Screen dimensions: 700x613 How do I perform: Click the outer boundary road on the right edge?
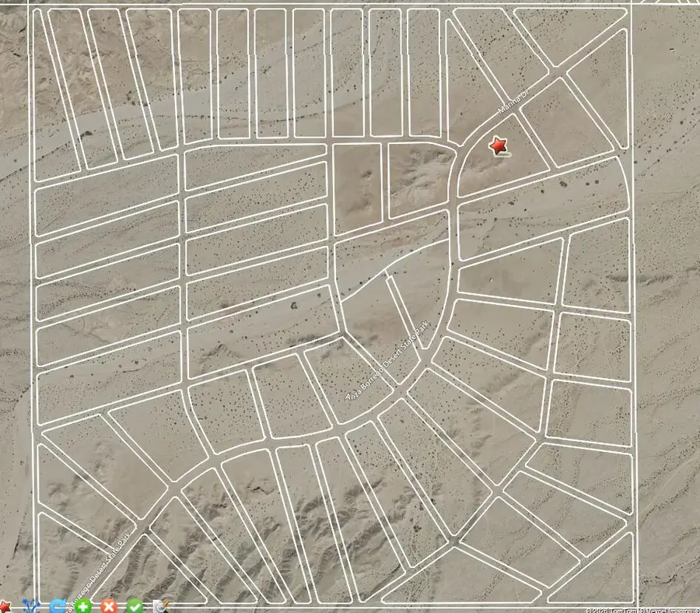(632, 311)
